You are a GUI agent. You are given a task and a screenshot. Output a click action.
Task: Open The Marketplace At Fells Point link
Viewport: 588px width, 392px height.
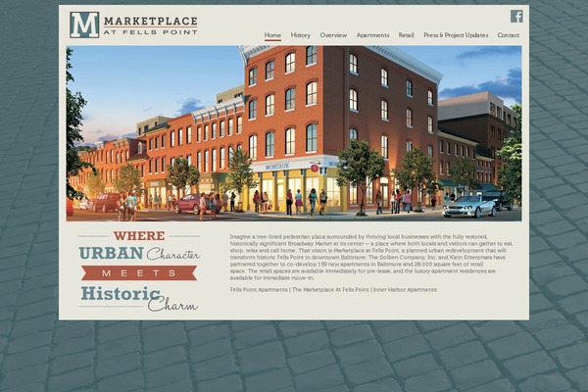point(330,290)
